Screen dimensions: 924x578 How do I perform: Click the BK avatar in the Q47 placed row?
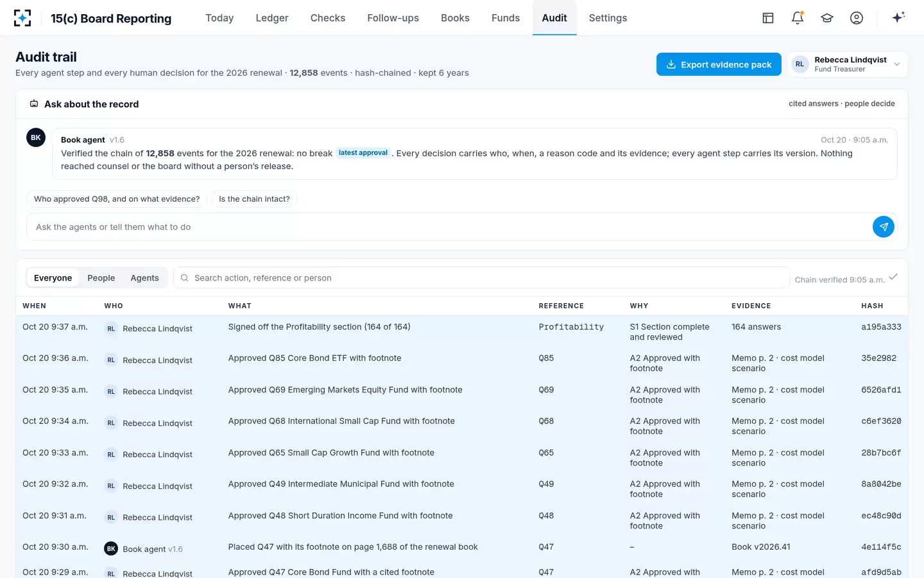pos(111,549)
